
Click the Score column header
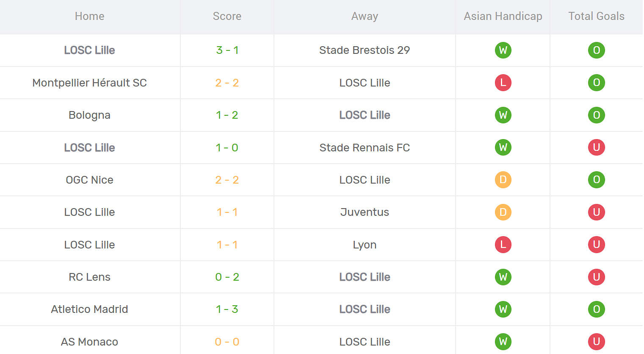point(227,16)
